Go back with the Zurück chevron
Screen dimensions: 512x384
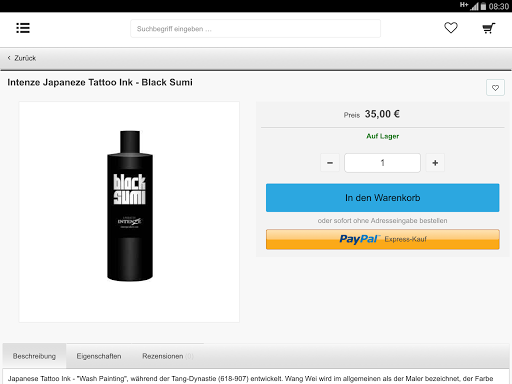coord(9,58)
